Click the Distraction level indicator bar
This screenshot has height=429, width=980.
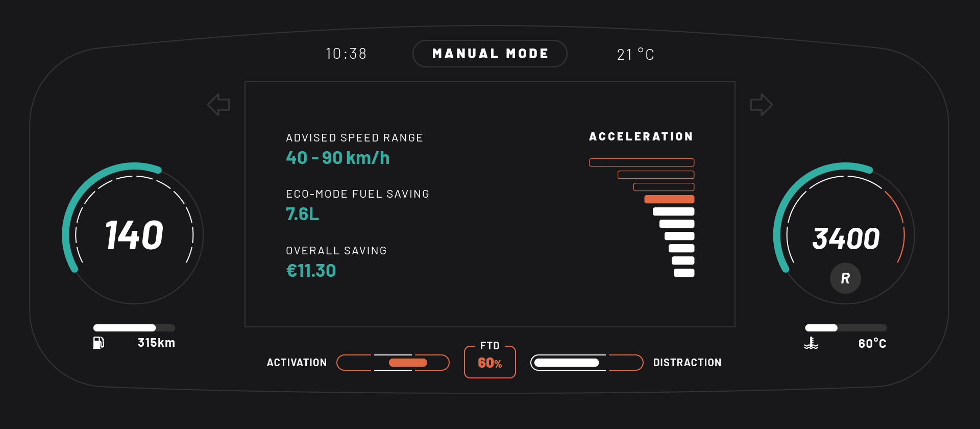(x=587, y=363)
